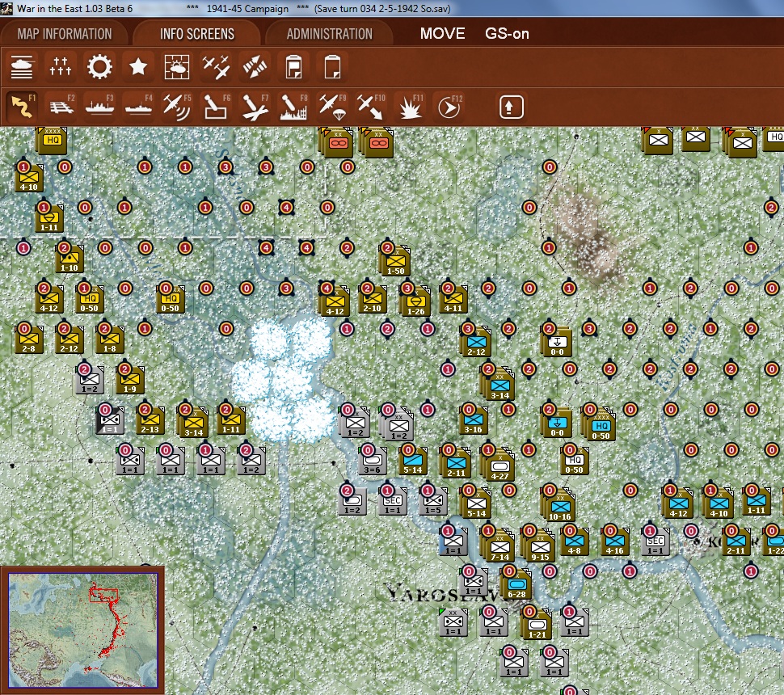784x695 pixels.
Task: Select F2 rail movement mode
Action: point(61,107)
